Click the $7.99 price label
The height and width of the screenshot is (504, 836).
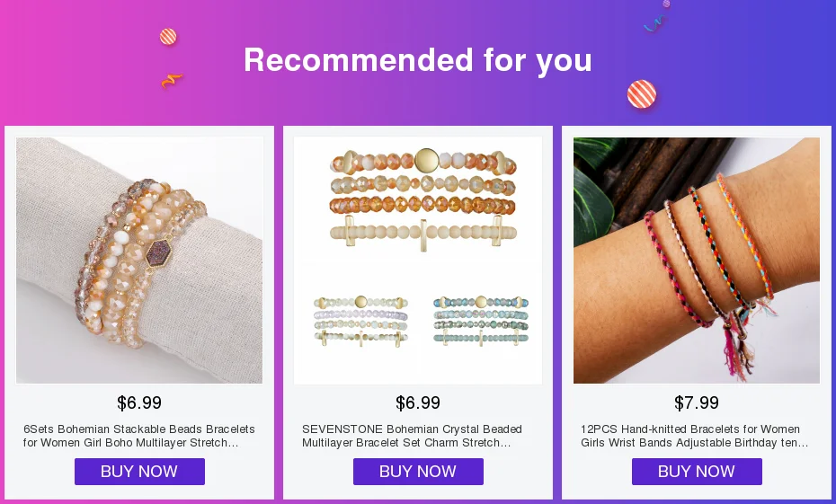[697, 403]
